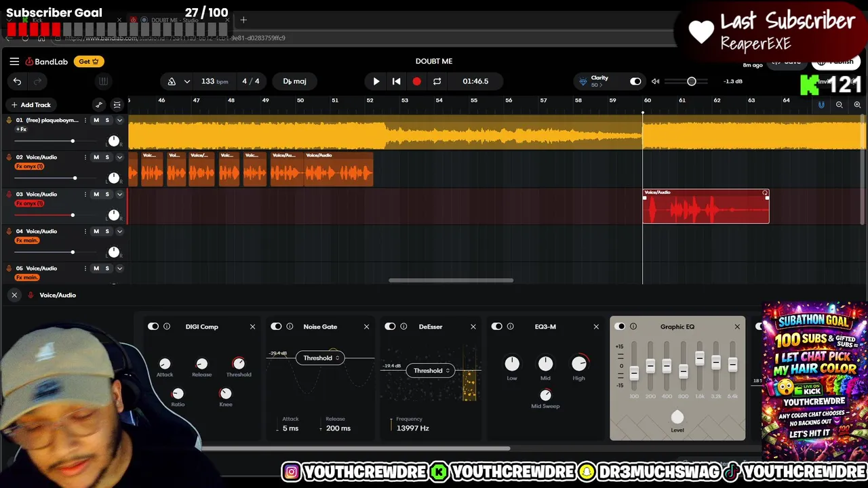Bypass the Graphic EQ effect toggle
868x488 pixels.
620,327
